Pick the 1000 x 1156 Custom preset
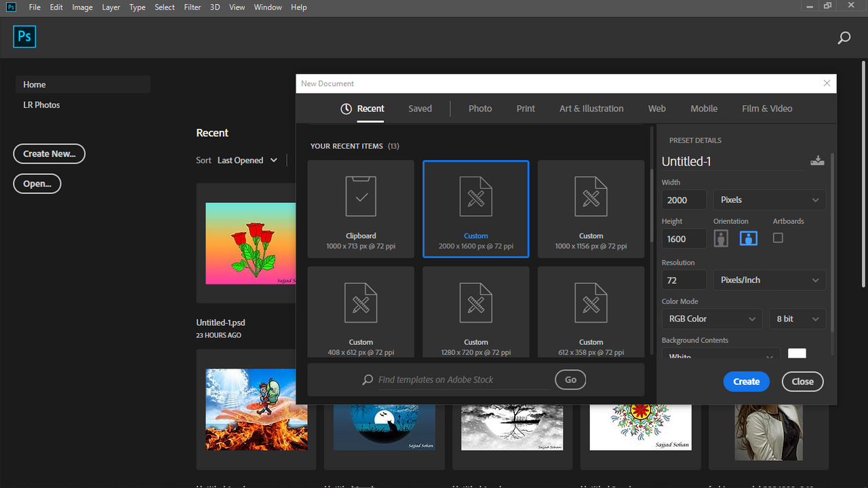Image resolution: width=868 pixels, height=488 pixels. pyautogui.click(x=591, y=209)
